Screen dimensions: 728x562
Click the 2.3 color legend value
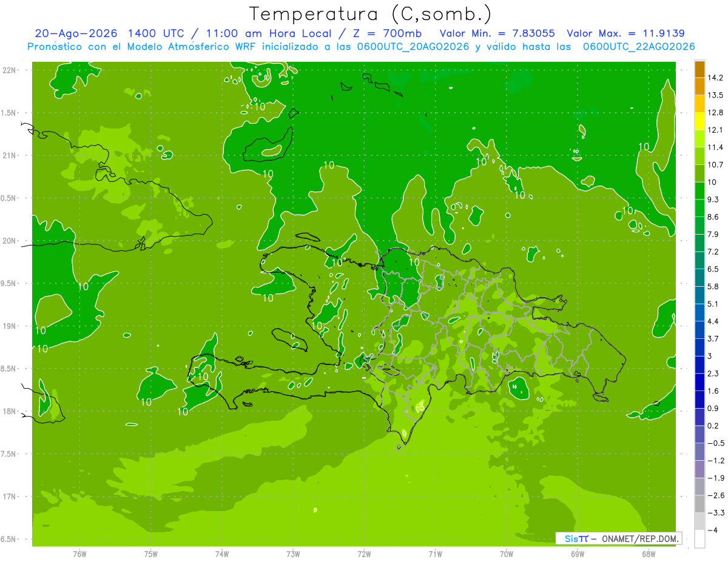point(713,373)
